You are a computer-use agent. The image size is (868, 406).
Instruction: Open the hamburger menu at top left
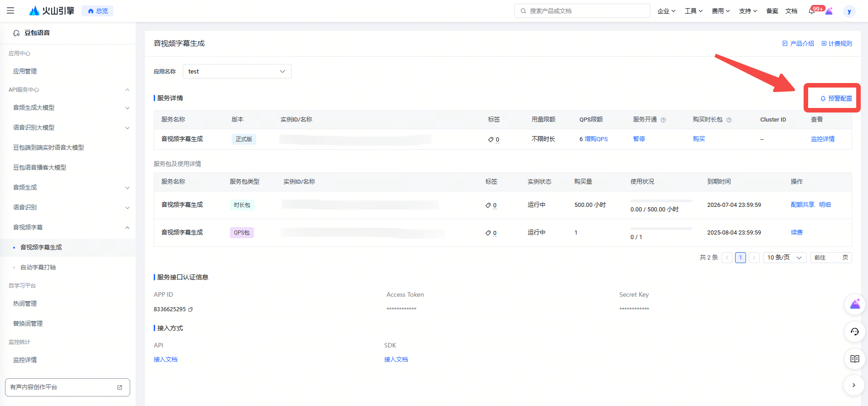(x=10, y=10)
